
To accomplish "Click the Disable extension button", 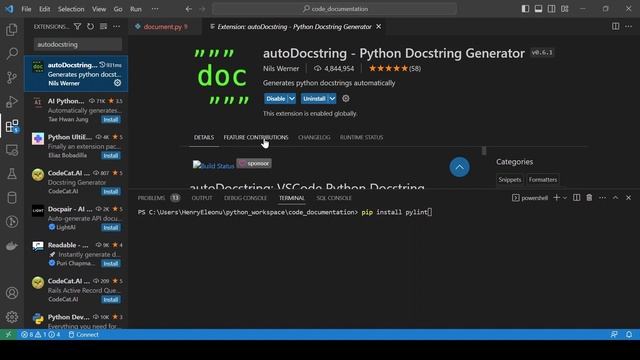I will (276, 98).
